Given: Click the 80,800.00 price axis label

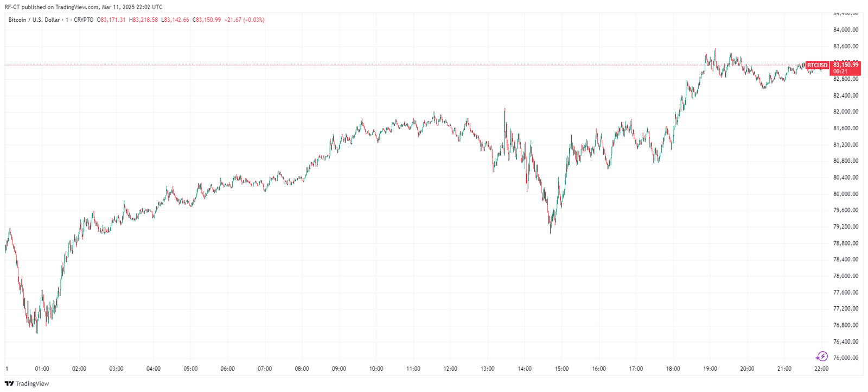Looking at the screenshot, I should (846, 161).
